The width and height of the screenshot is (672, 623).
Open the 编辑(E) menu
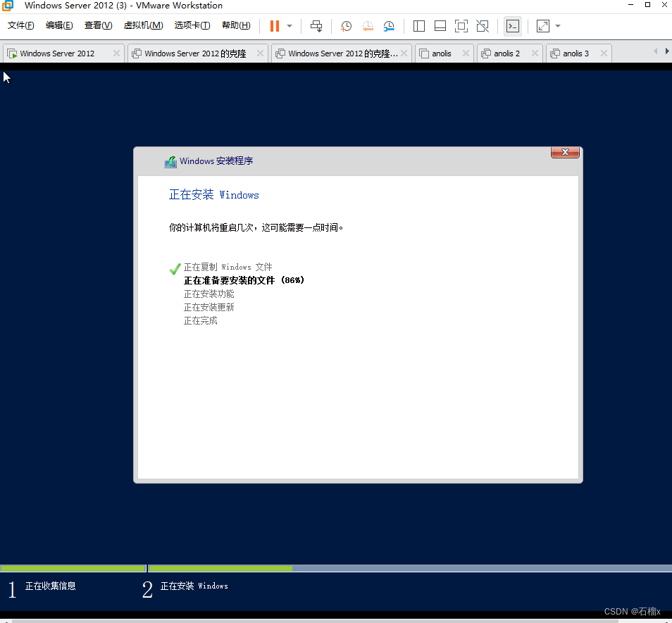[59, 25]
